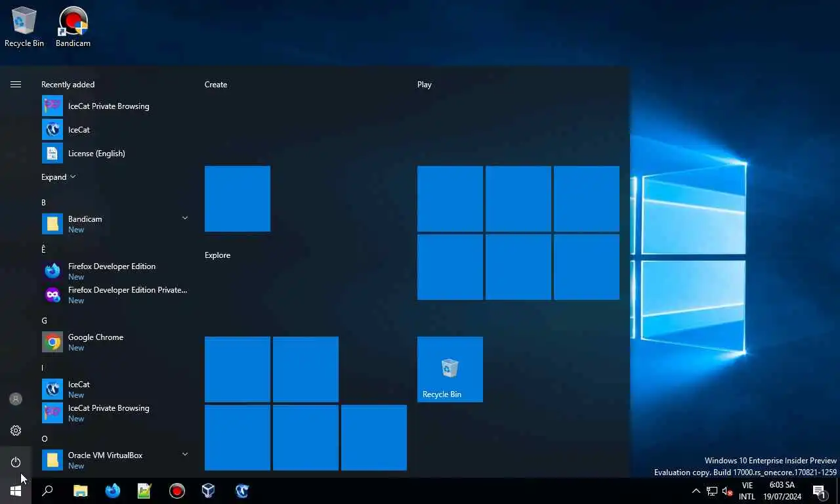Viewport: 840px width, 504px height.
Task: Click the Windows Start button
Action: coord(16,491)
